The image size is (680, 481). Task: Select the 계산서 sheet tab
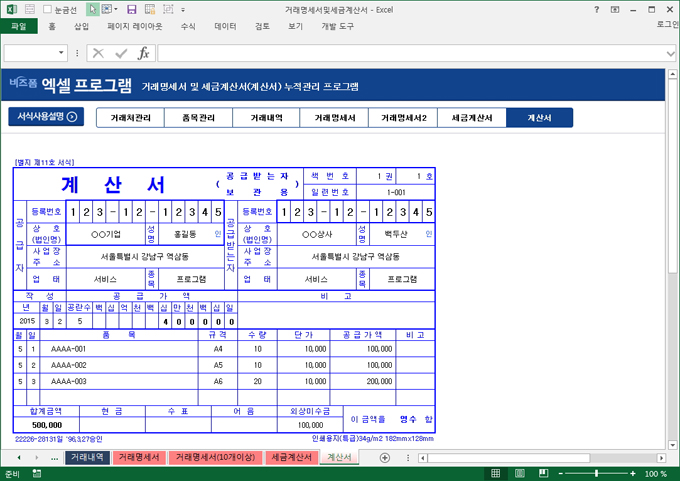coord(340,457)
